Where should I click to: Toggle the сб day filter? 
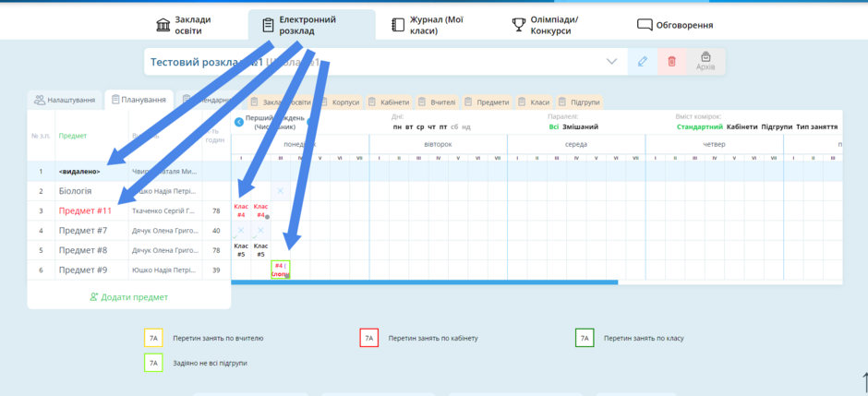(x=454, y=127)
